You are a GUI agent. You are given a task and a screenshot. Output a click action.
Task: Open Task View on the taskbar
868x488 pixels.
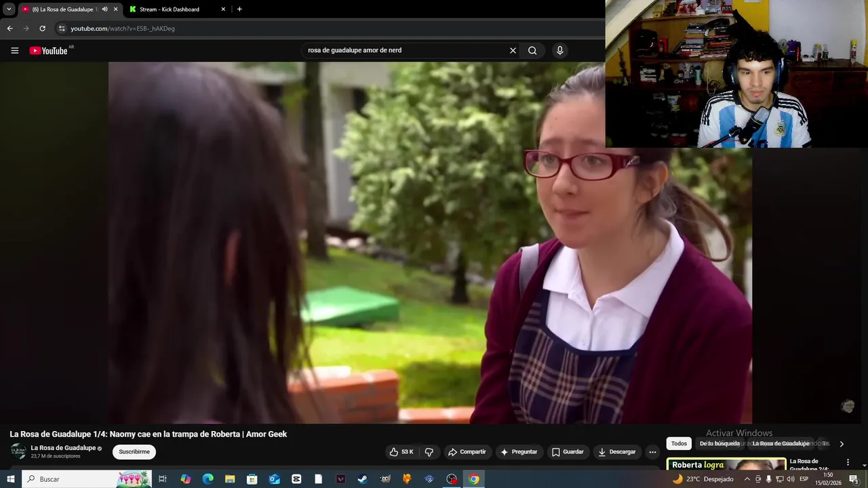point(163,479)
